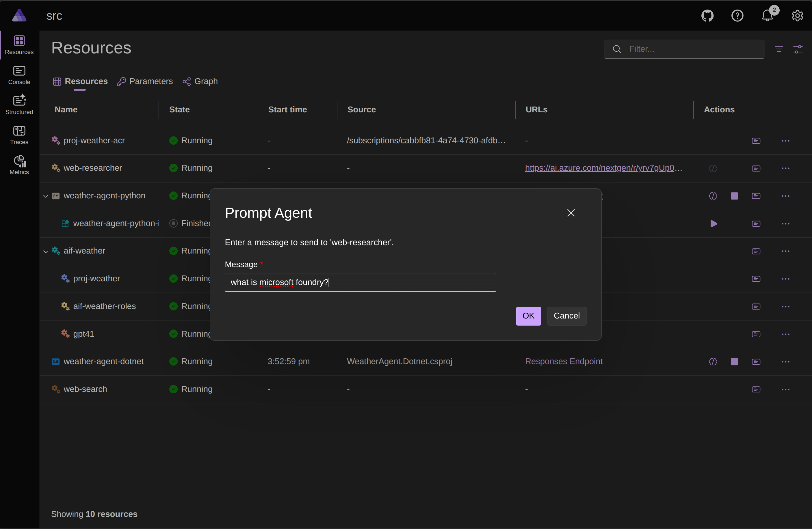Start the weather-agent-python-i resource
This screenshot has height=529, width=812.
coord(713,224)
